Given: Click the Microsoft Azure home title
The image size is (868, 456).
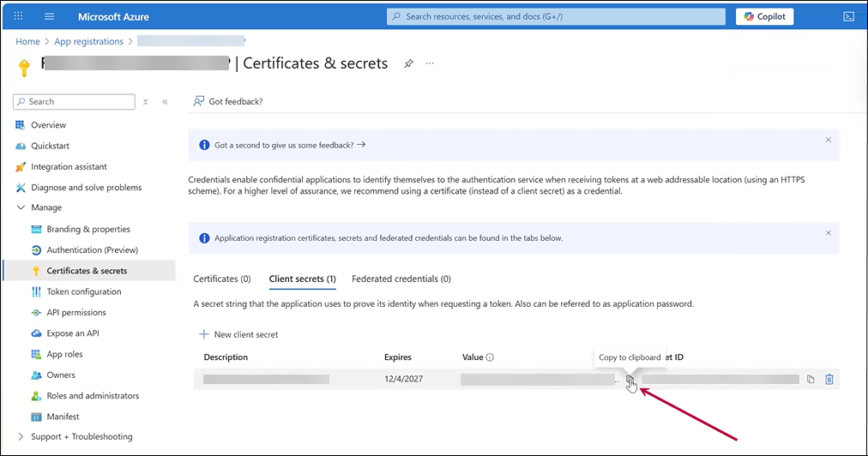Looking at the screenshot, I should click(x=113, y=16).
